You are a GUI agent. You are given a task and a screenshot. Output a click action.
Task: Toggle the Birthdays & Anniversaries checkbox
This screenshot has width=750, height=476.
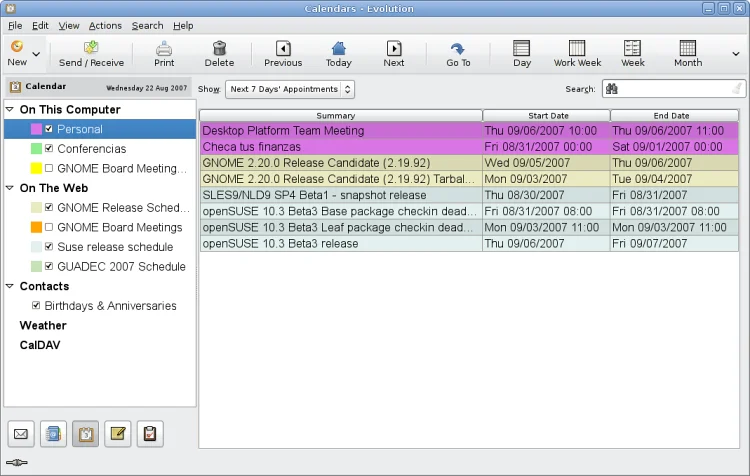37,306
